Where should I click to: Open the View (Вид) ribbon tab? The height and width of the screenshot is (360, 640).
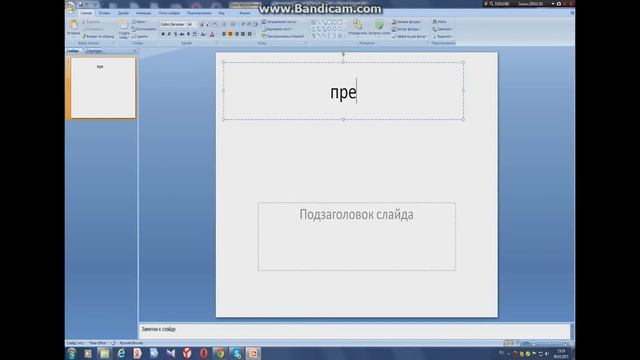(221, 13)
